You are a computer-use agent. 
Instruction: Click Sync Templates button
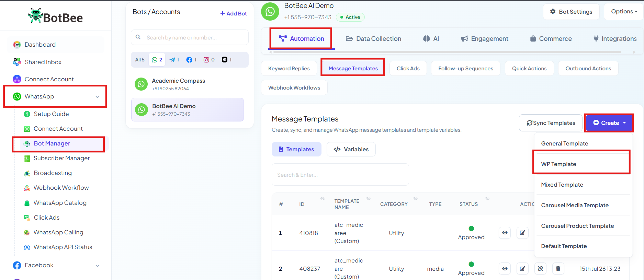pyautogui.click(x=551, y=123)
